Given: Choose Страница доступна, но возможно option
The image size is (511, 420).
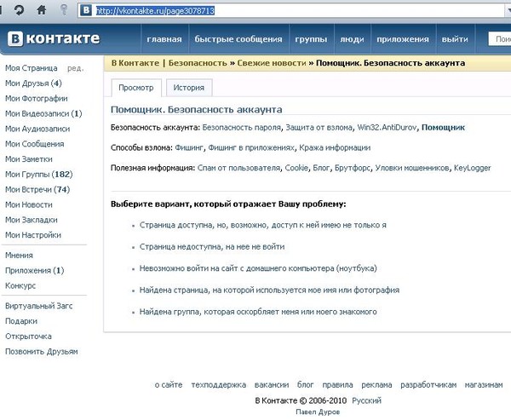Looking at the screenshot, I should pyautogui.click(x=263, y=225).
